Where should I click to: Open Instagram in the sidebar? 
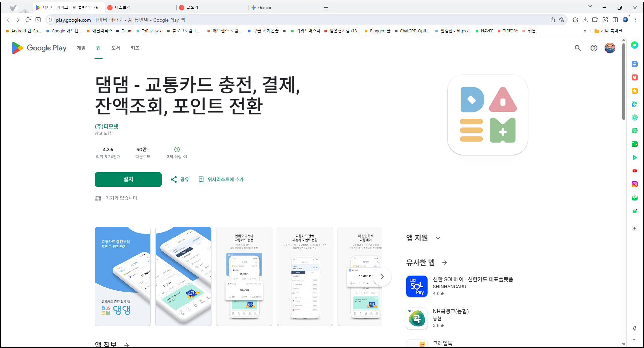(x=635, y=184)
